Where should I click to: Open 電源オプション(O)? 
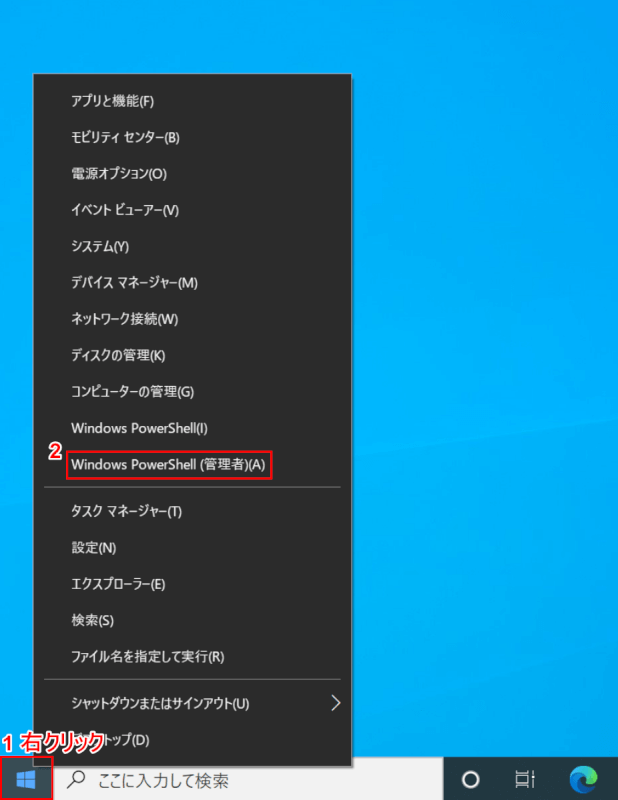coord(192,173)
